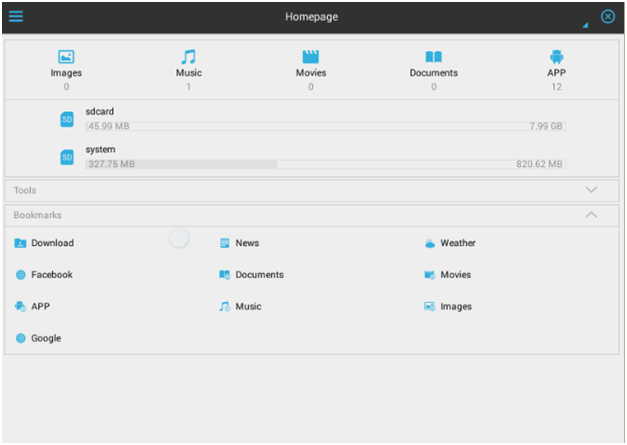
Task: Close the Homepage window with X icon
Action: point(608,16)
